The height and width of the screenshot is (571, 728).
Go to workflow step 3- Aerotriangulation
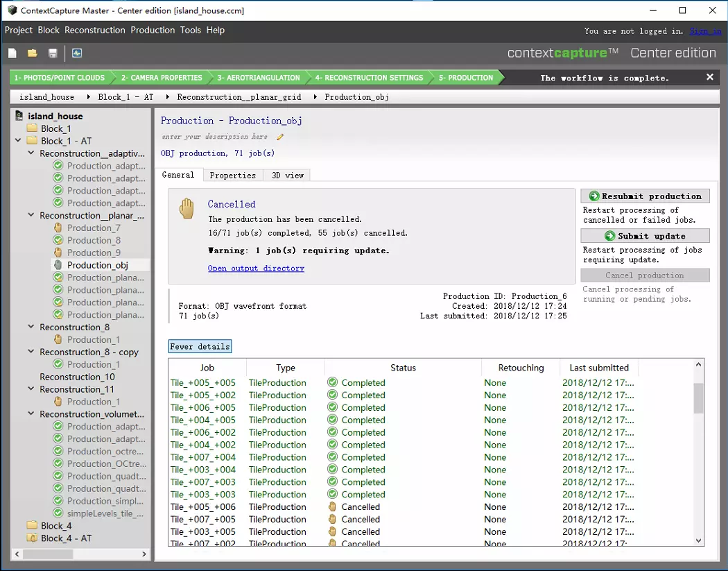coord(259,78)
